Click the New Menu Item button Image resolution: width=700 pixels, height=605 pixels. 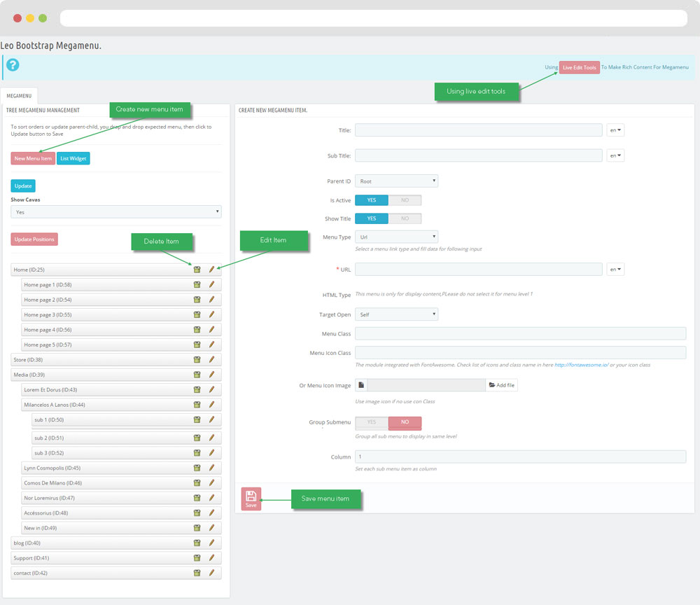(x=33, y=158)
